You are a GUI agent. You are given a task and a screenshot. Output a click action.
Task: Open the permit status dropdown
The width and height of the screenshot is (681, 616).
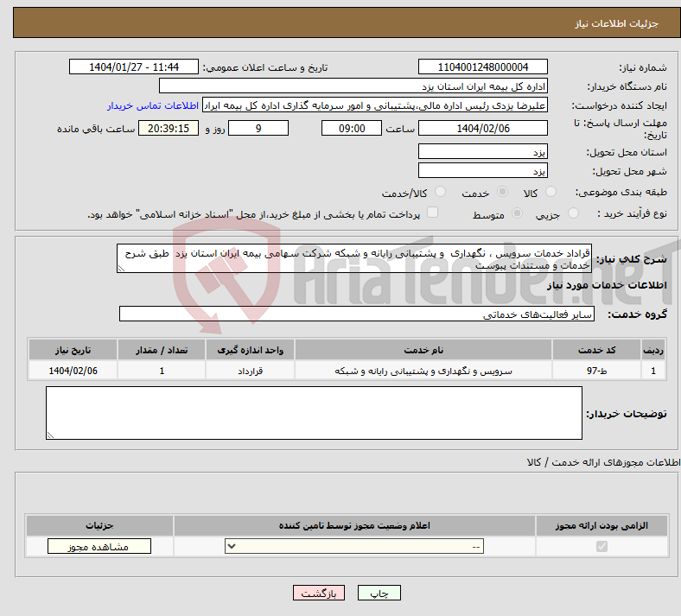point(354,546)
